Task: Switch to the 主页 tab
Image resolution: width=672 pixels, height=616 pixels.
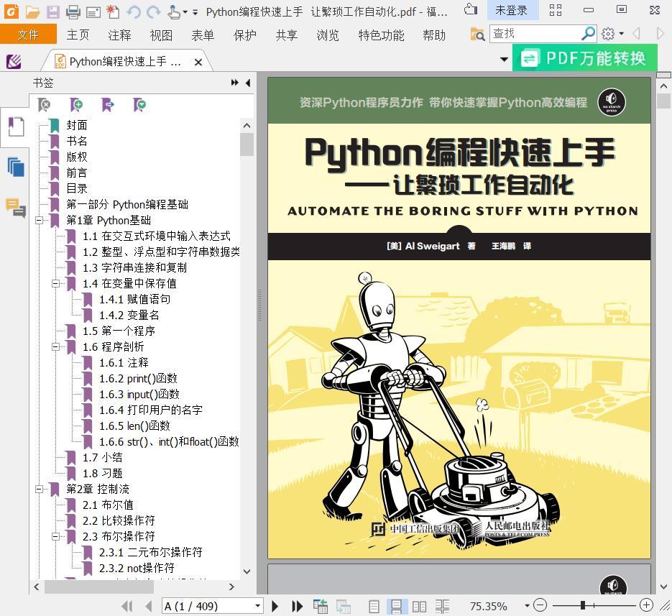Action: coord(78,35)
